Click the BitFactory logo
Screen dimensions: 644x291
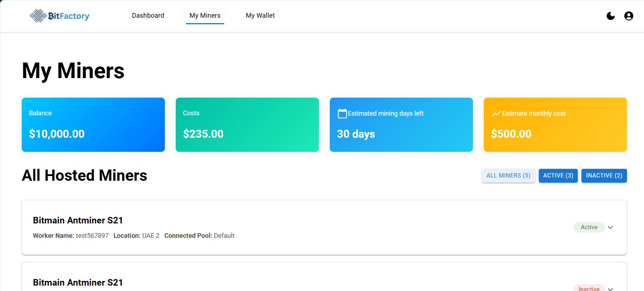coord(60,16)
